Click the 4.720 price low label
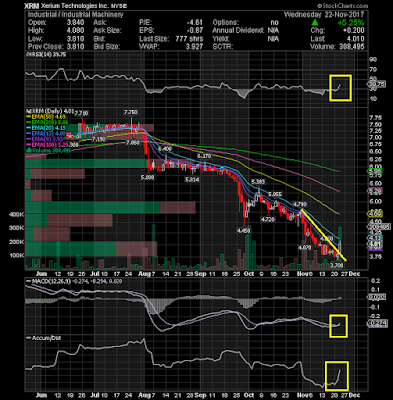The height and width of the screenshot is (400, 393). coord(267,219)
